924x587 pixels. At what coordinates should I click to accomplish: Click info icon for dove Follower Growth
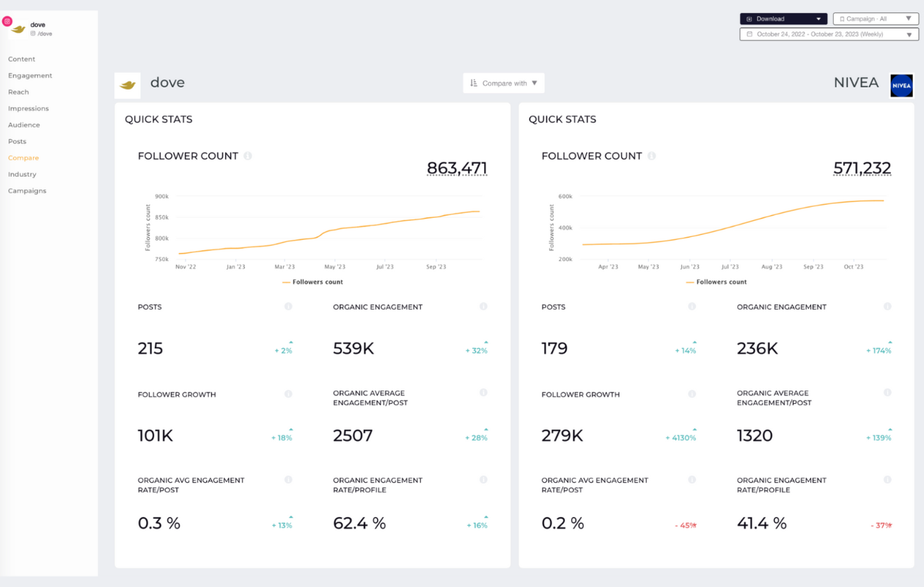click(288, 393)
